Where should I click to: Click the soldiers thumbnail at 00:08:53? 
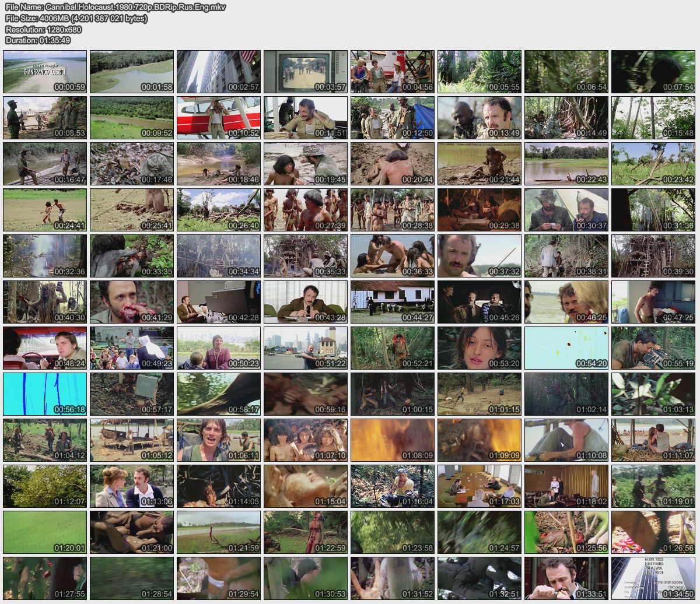coord(45,118)
